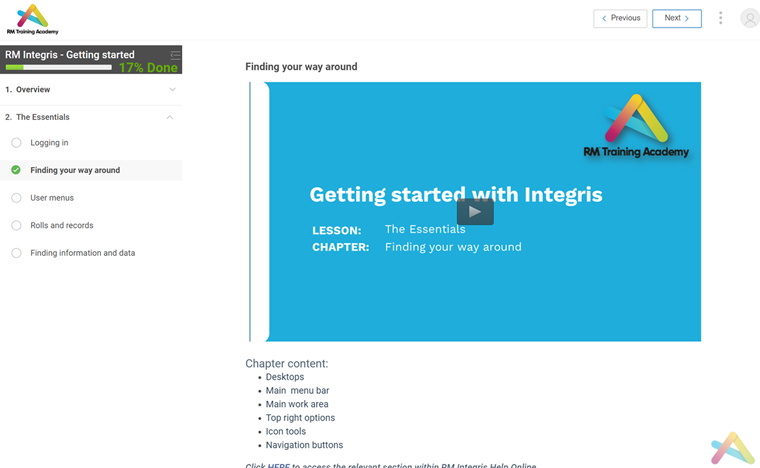This screenshot has width=760, height=468.
Task: Toggle the User menus completion circle
Action: (x=16, y=198)
